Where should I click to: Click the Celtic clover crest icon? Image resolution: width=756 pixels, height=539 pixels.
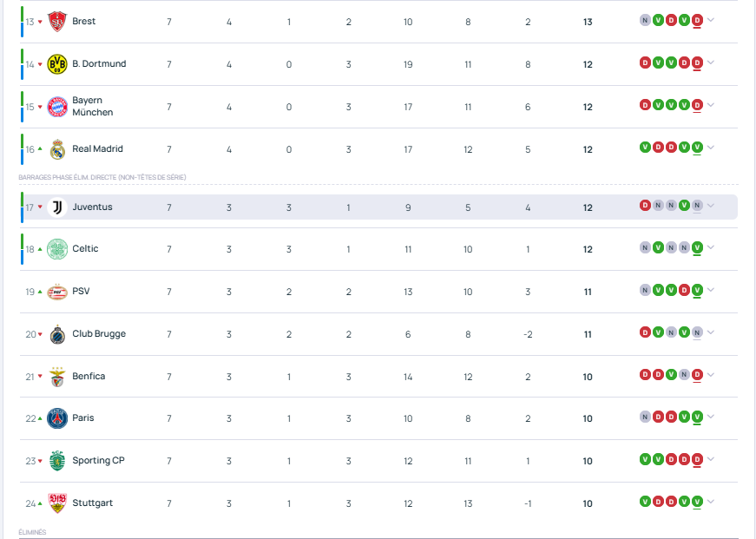point(57,249)
